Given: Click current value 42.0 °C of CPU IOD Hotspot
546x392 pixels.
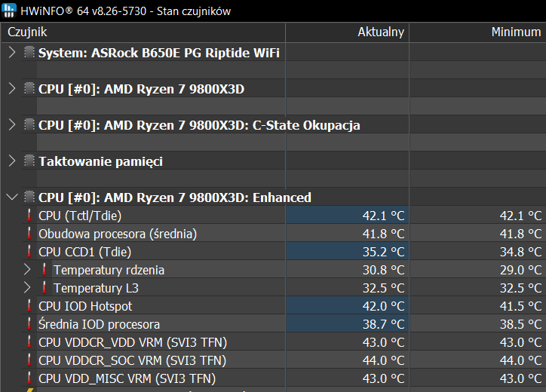Looking at the screenshot, I should coord(383,306).
